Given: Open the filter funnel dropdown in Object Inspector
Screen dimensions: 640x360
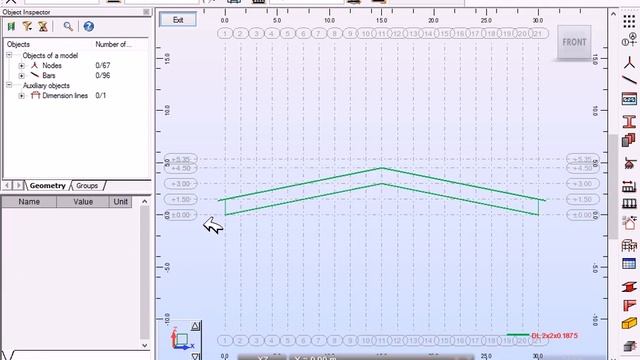Looking at the screenshot, I should pos(27,27).
